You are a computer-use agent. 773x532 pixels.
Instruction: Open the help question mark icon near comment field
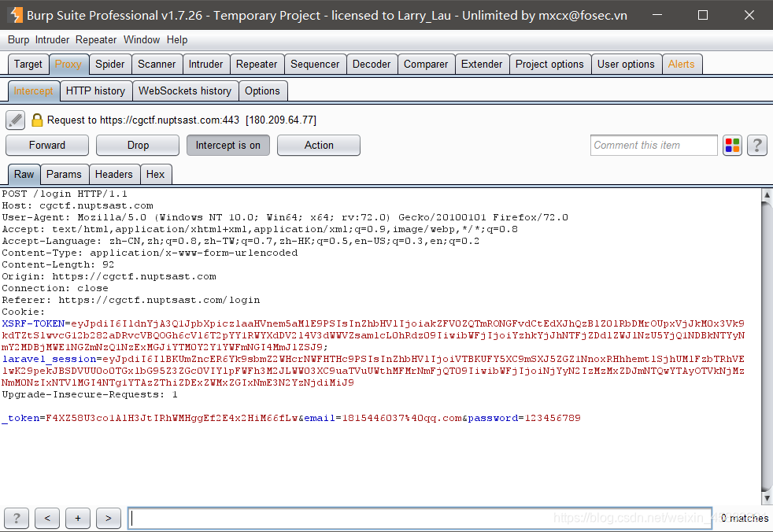point(756,146)
